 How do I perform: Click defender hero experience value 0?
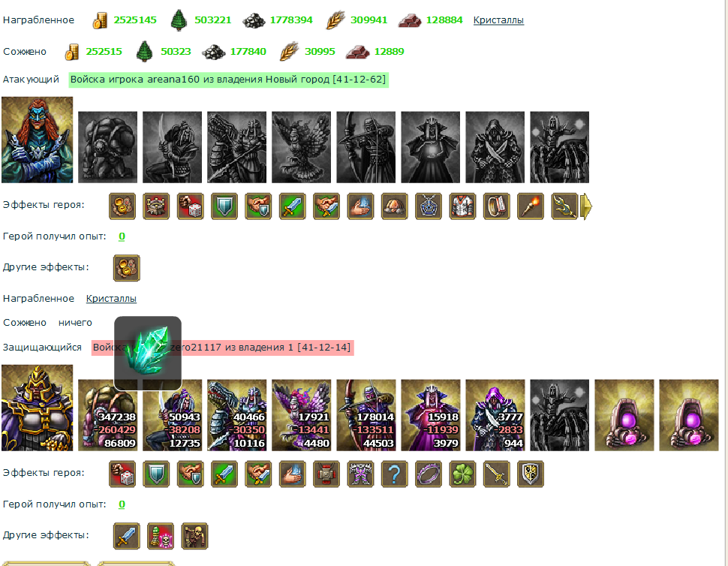[122, 504]
